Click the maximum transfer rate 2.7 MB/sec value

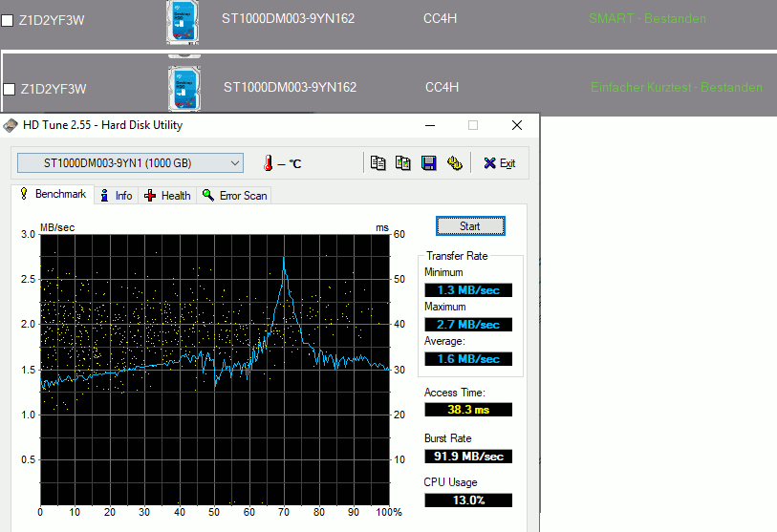point(468,325)
